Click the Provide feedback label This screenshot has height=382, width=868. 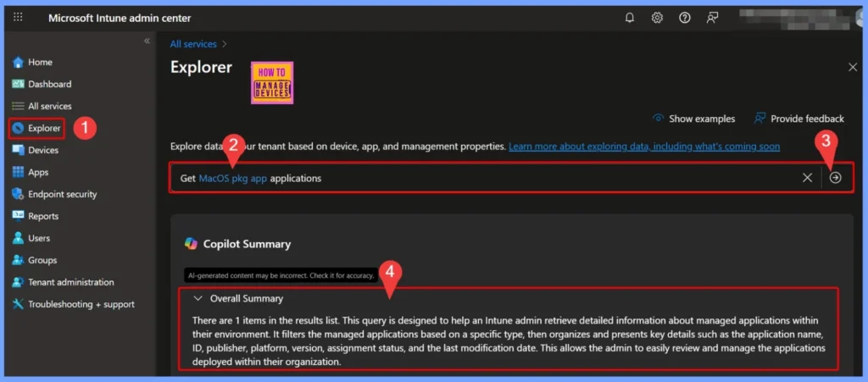tap(807, 119)
